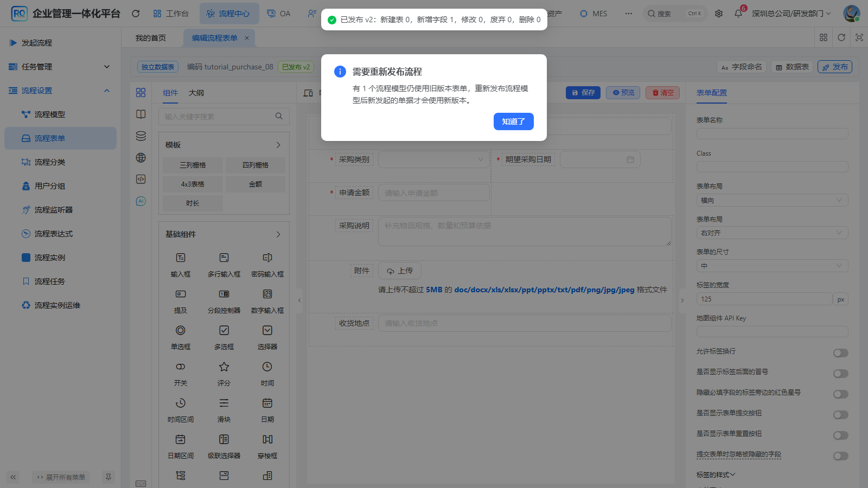Image resolution: width=868 pixels, height=488 pixels.
Task: Toggle 是否显示标签后面的冒号 switch
Action: tap(840, 374)
